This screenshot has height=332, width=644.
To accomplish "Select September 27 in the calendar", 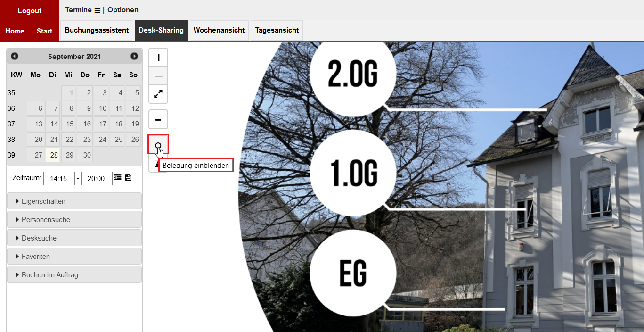I will pos(36,155).
